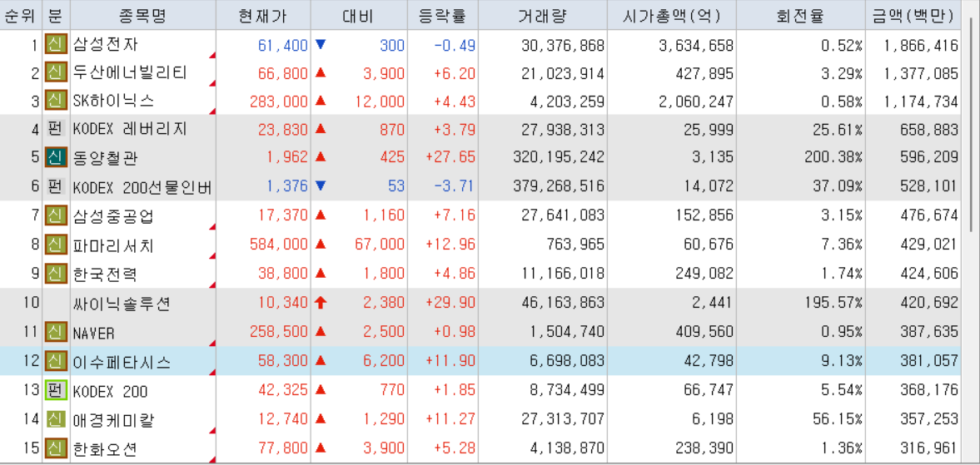Image resolution: width=980 pixels, height=465 pixels.
Task: Click the 신 badge beside 한화오션
Action: pos(56,448)
